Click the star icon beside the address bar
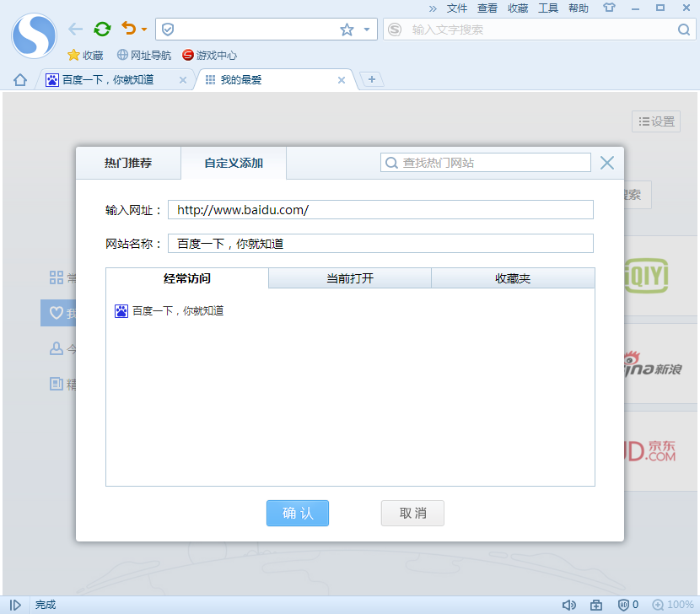Screen dimensions: 700x614 click(x=346, y=29)
